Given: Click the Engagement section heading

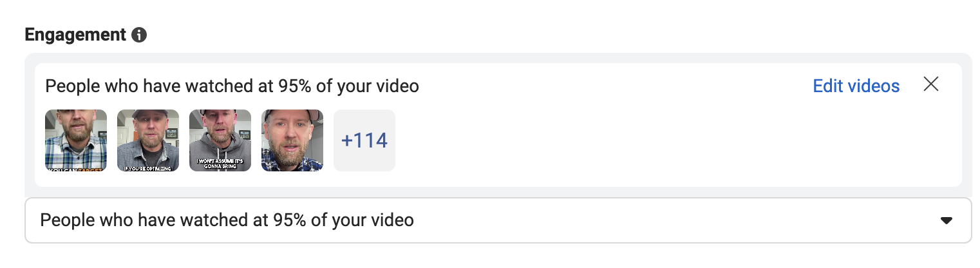Looking at the screenshot, I should [x=75, y=35].
